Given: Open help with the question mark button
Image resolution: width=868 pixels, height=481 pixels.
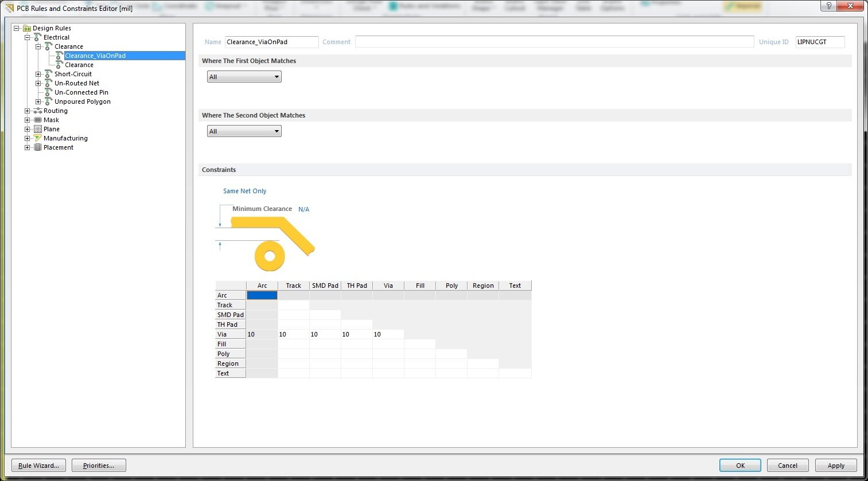Looking at the screenshot, I should point(828,6).
